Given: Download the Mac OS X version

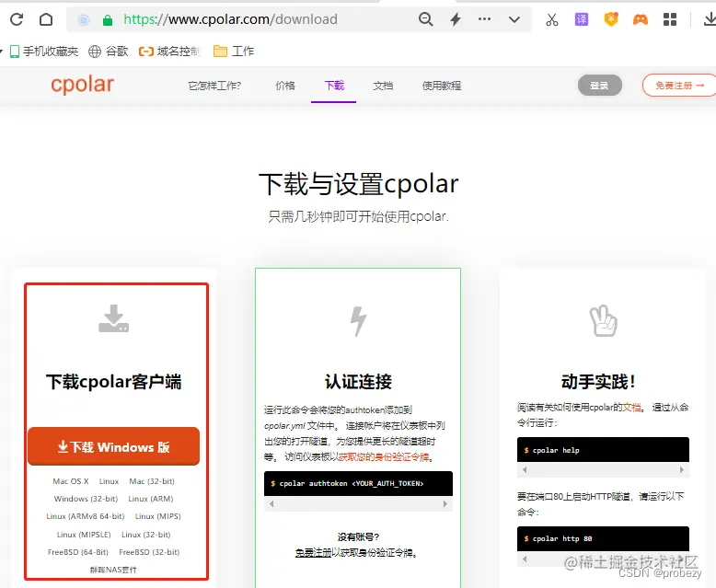Looking at the screenshot, I should (x=71, y=481).
